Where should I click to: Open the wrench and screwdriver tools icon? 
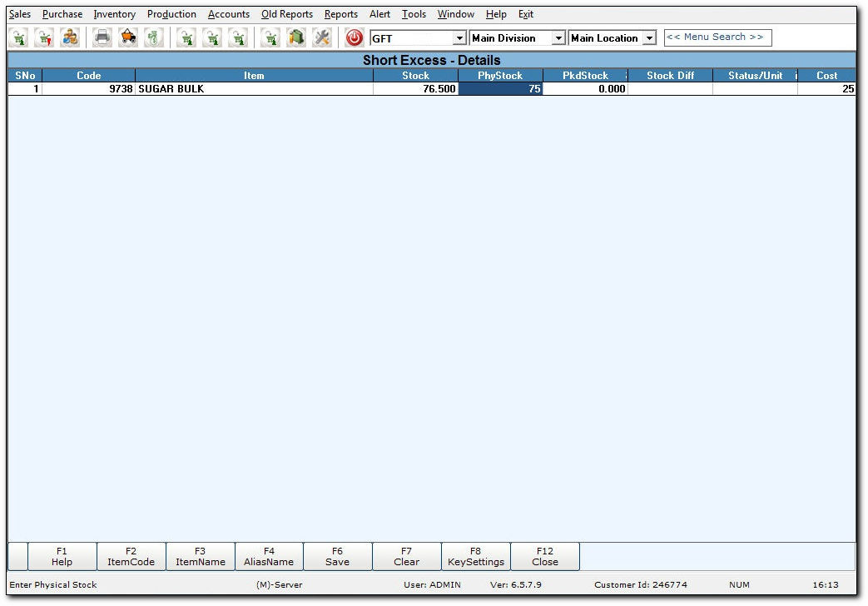coord(321,38)
